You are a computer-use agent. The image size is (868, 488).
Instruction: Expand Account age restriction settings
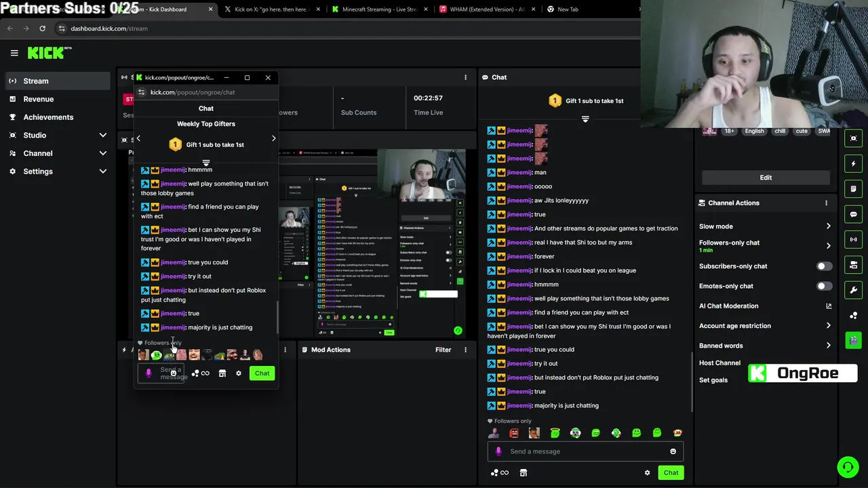(x=765, y=326)
